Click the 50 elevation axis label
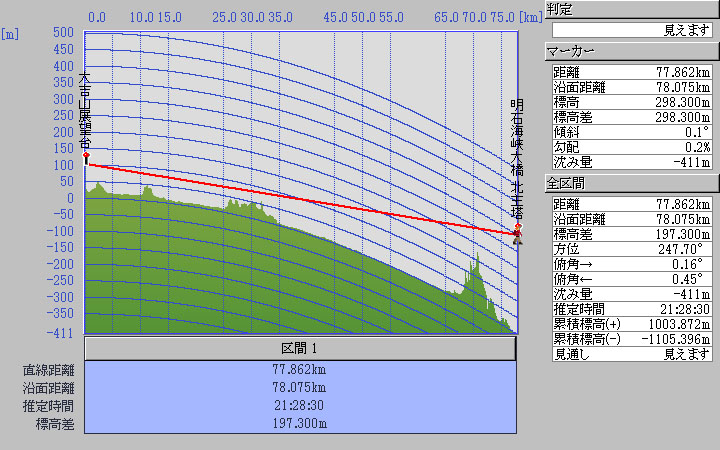Screen dimensions: 720x450 68,181
